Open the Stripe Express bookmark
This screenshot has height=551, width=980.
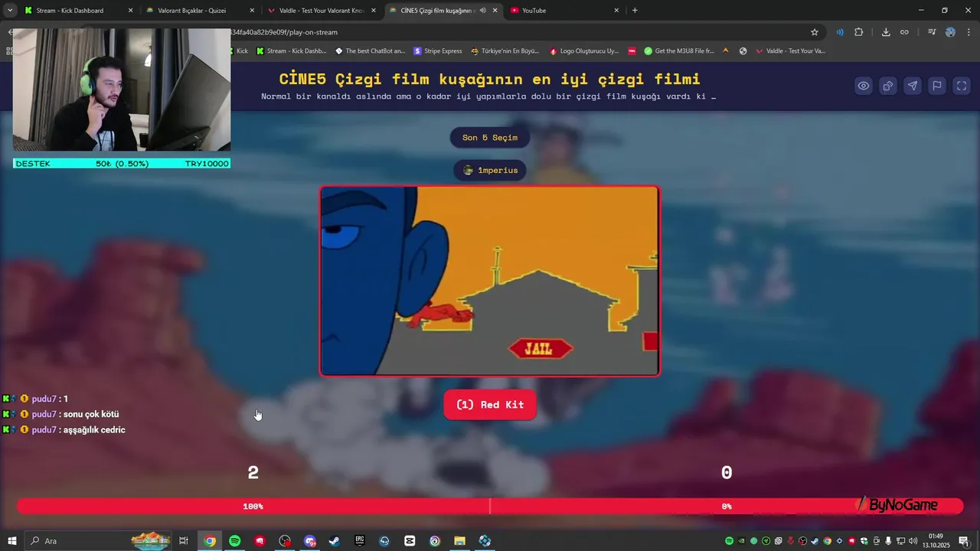438,51
